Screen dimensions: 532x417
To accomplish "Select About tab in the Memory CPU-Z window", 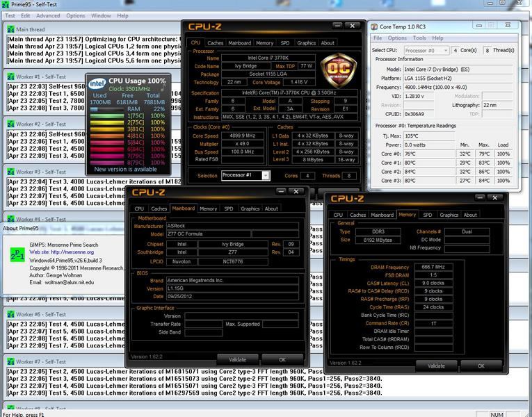I will (470, 215).
